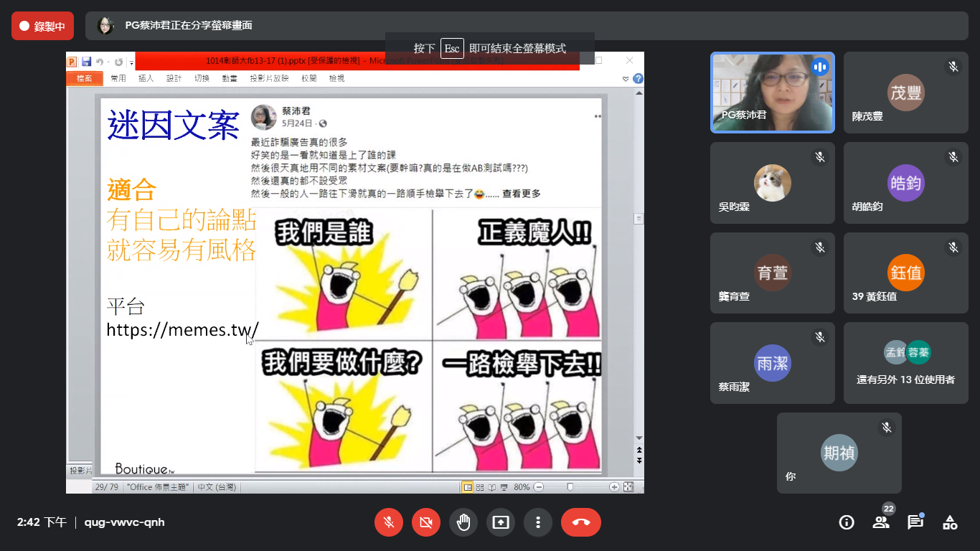Click the 蔡沛君 name in Facebook post
Viewport: 980px width, 551px height.
pos(296,111)
